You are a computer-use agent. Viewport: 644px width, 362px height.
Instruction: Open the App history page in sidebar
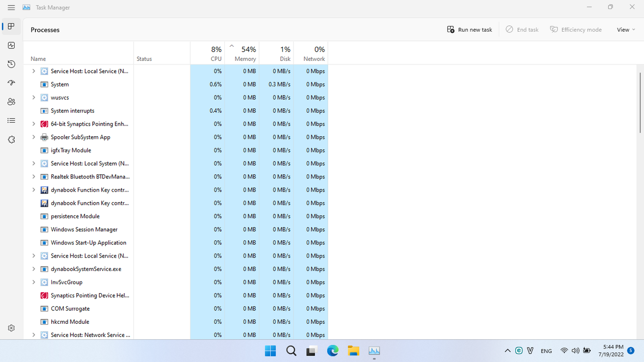(x=11, y=64)
